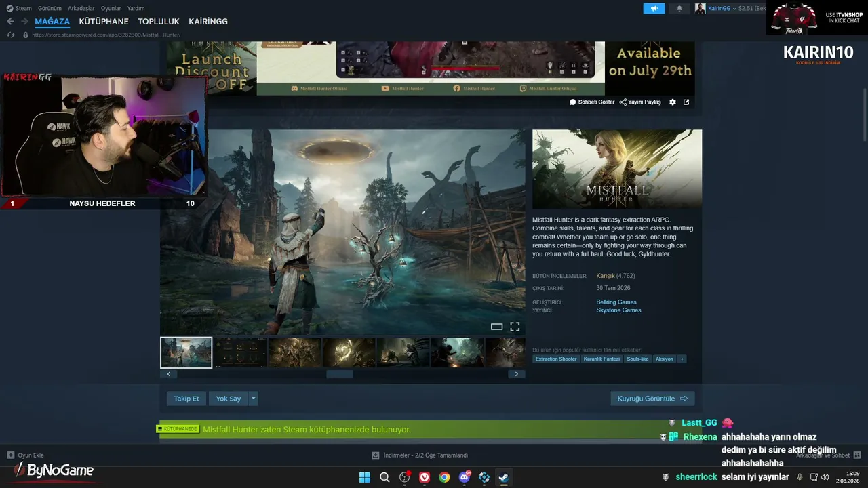The width and height of the screenshot is (868, 488).
Task: Open the KairinGG account avatar
Action: click(700, 8)
